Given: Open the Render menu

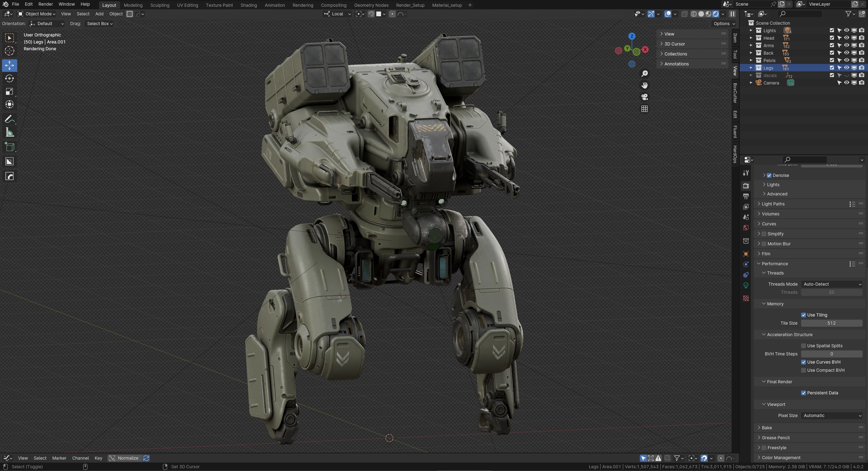Looking at the screenshot, I should point(46,4).
